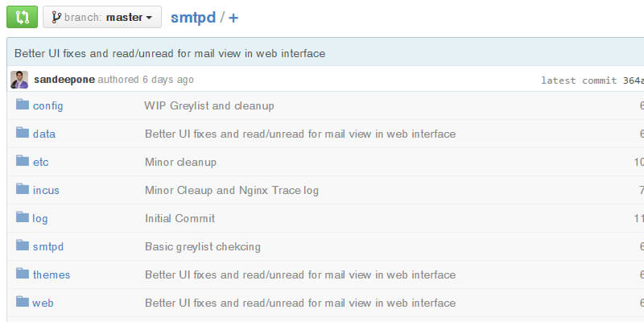Click the smtpd repository breadcrumb link
644x322 pixels.
click(193, 17)
